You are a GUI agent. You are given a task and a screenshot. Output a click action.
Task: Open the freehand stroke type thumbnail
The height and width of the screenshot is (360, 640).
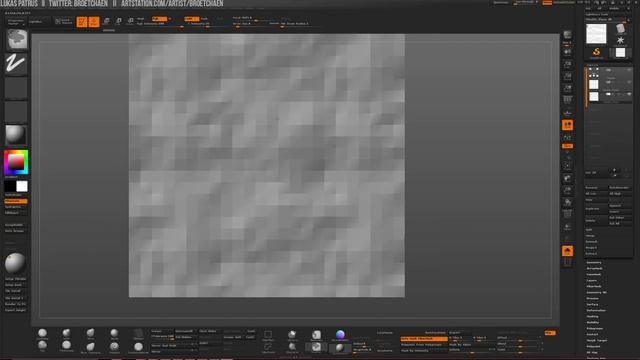[x=16, y=64]
